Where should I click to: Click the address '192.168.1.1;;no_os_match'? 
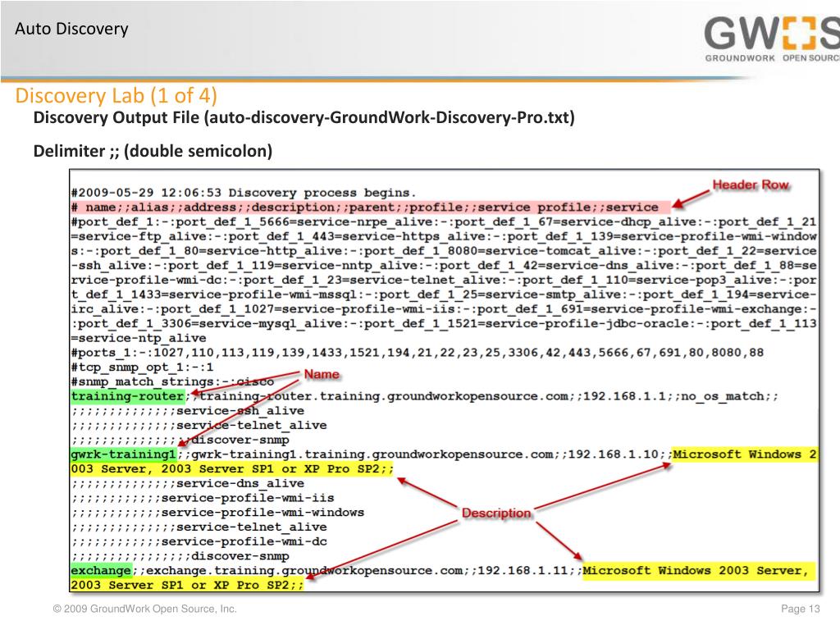[x=673, y=396]
